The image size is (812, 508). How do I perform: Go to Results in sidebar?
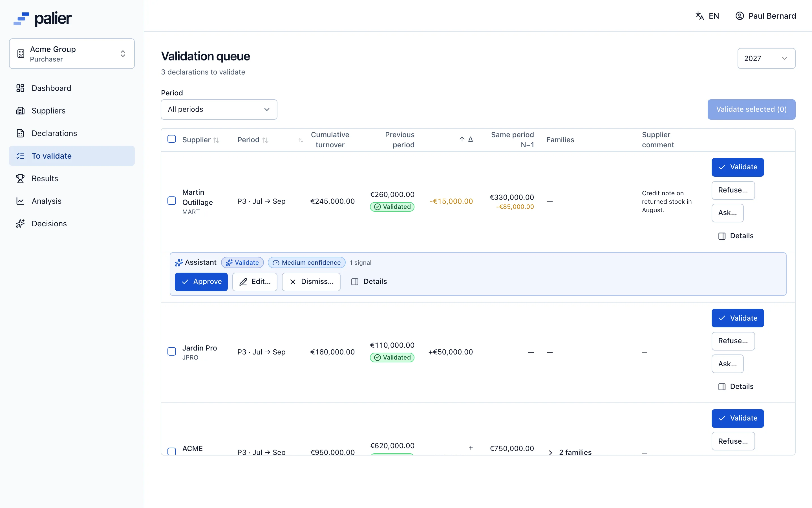point(72,178)
